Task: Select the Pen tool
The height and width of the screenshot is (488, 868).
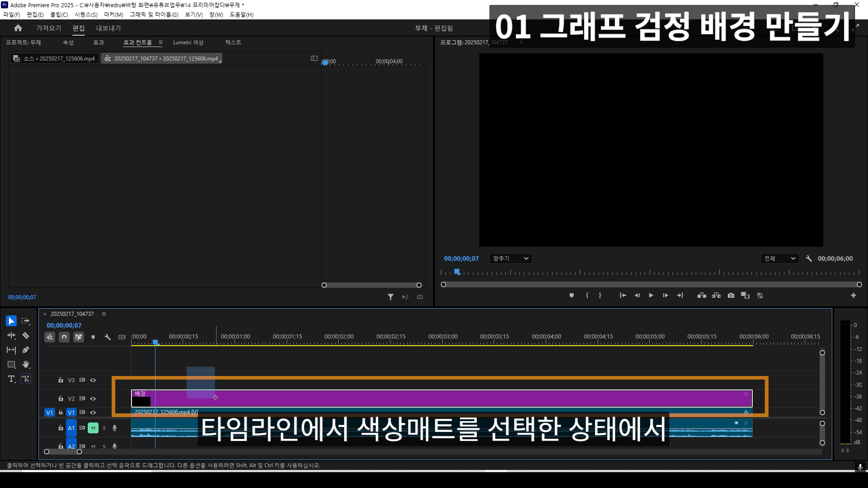Action: click(26, 350)
